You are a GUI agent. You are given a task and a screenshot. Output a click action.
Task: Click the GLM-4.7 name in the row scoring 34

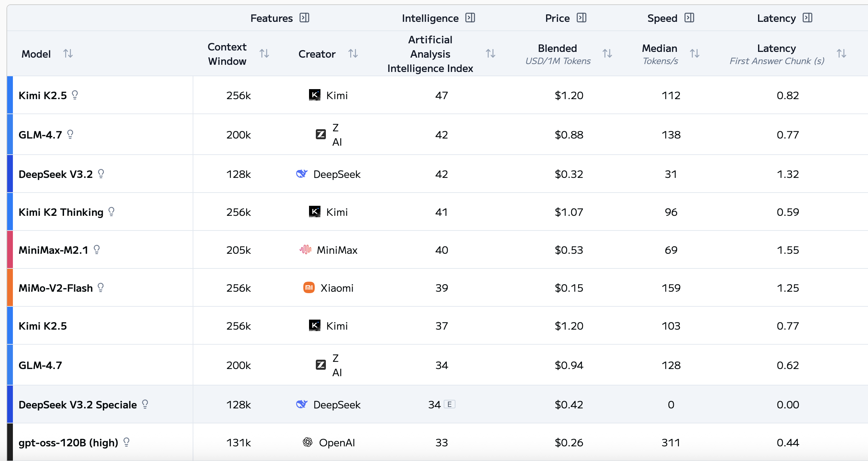pos(40,365)
